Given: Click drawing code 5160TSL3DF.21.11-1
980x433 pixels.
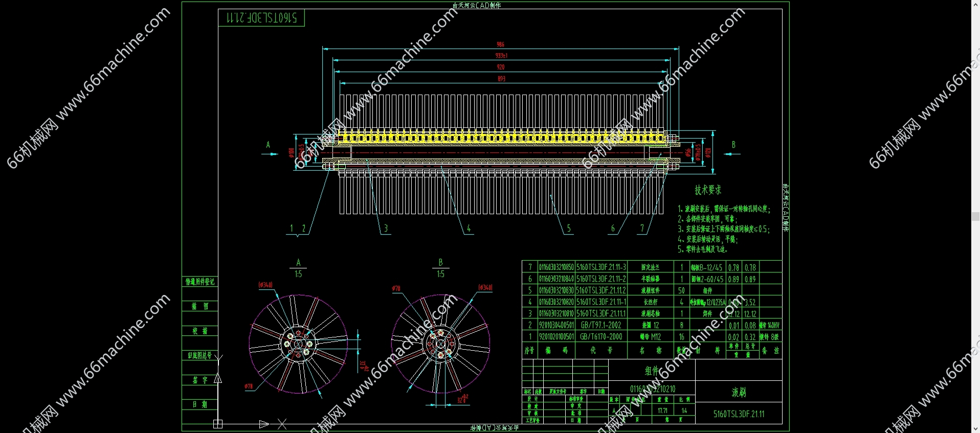Looking at the screenshot, I should (601, 302).
